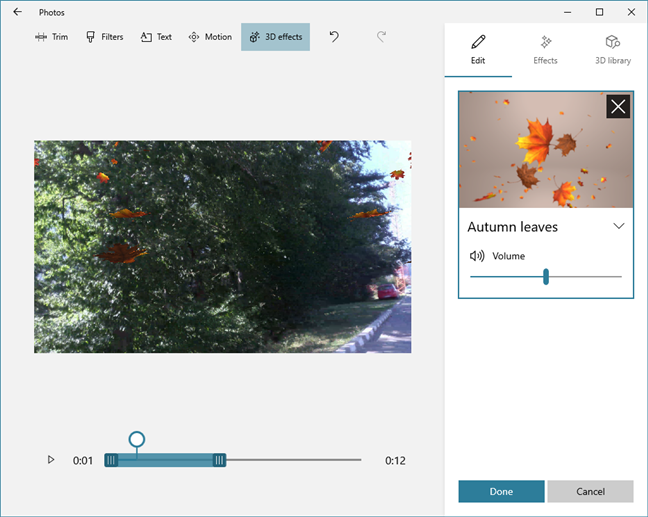
Task: Open the Filters tool
Action: tap(105, 37)
